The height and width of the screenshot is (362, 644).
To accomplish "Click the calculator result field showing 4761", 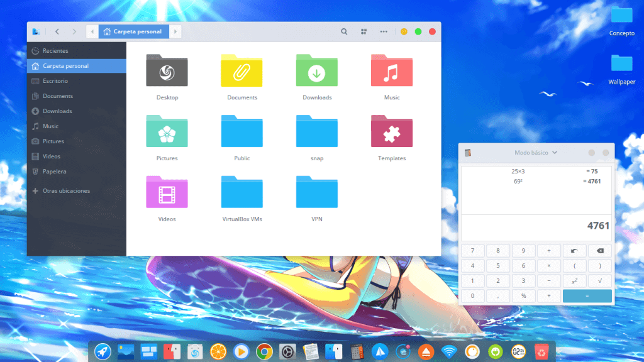I will pos(536,226).
